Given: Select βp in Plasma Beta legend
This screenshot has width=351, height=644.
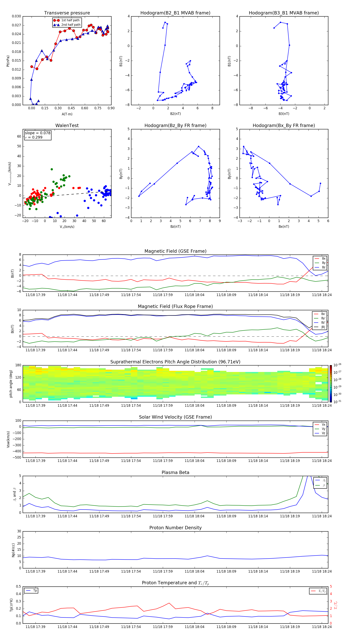Looking at the screenshot, I should (x=321, y=480).
